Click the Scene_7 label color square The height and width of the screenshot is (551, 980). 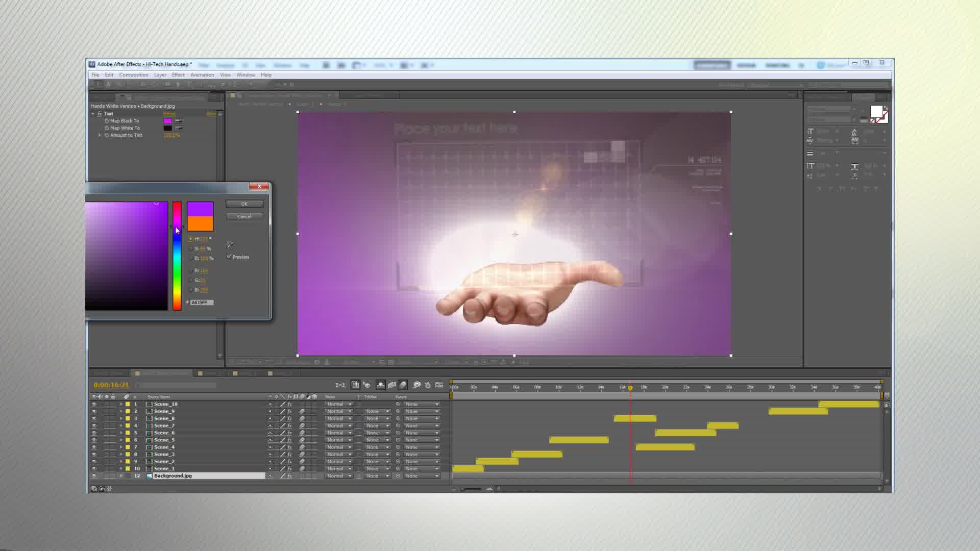coord(128,425)
